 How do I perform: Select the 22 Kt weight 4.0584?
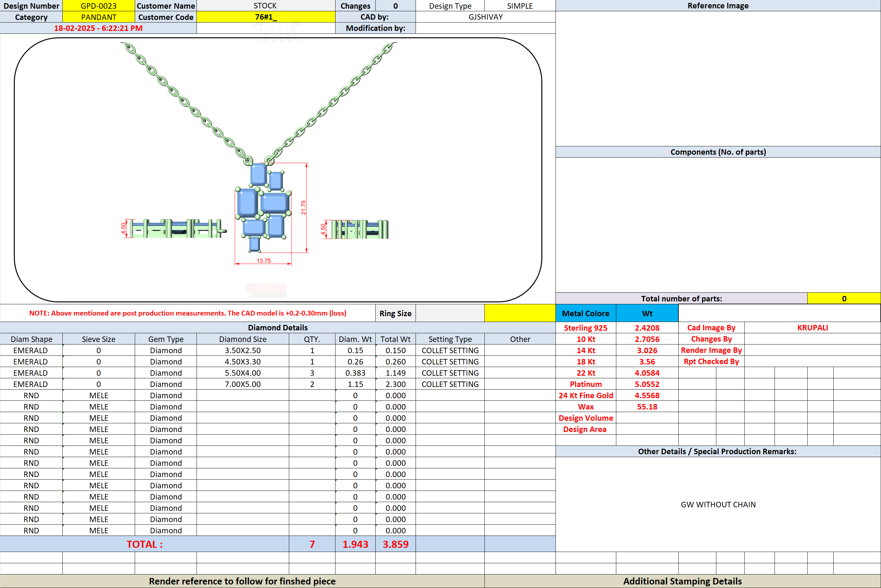tap(647, 373)
